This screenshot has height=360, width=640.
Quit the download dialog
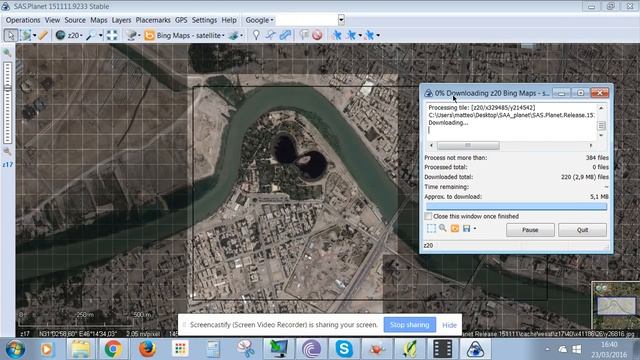point(582,230)
